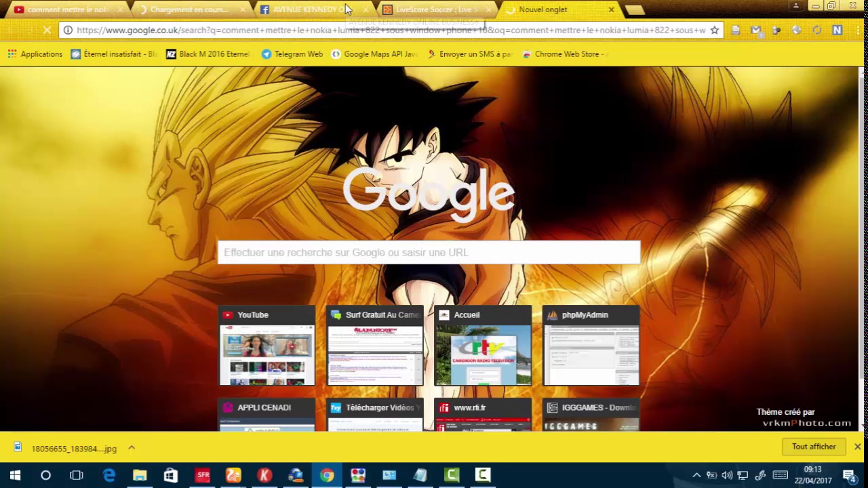Close the LiveScore Soccer tab
Screen dimensions: 868x488
pyautogui.click(x=488, y=9)
